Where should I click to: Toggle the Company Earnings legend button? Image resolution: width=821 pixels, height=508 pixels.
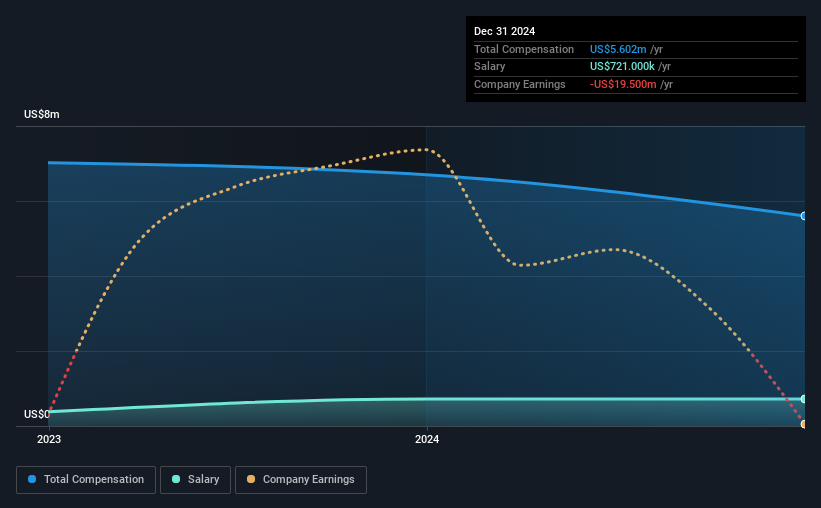tap(301, 480)
